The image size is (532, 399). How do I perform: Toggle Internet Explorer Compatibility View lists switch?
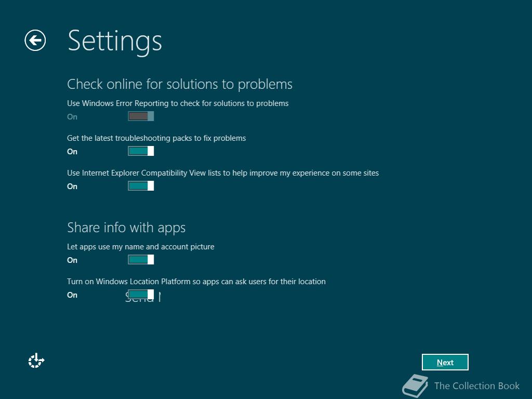click(141, 186)
